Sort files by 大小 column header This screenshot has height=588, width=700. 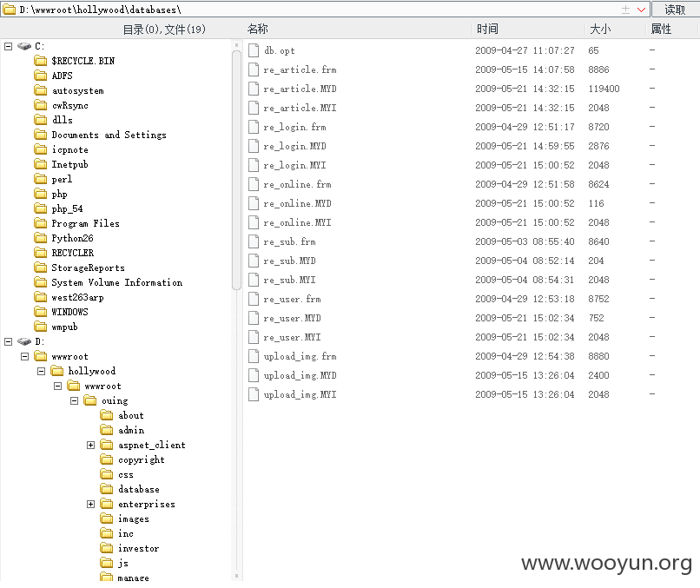600,29
